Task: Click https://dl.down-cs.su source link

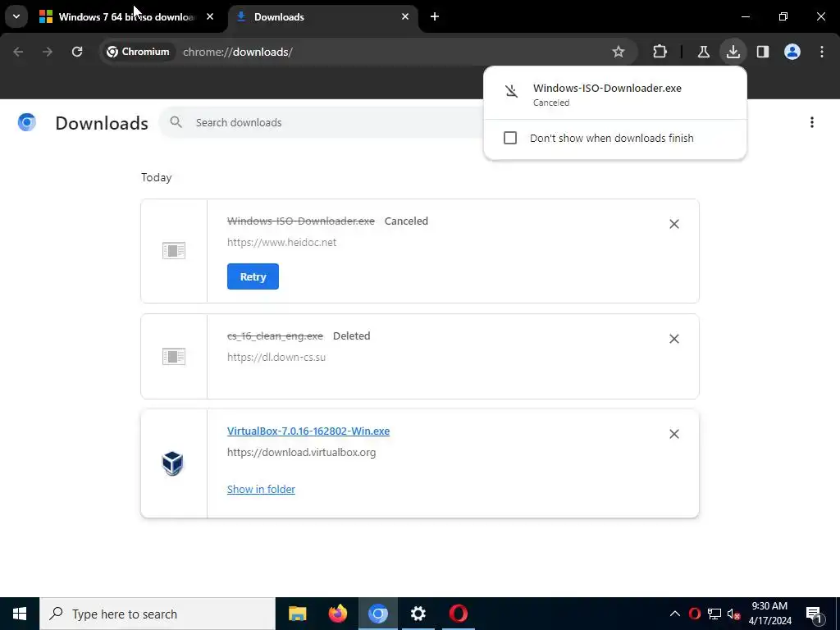Action: click(x=276, y=357)
